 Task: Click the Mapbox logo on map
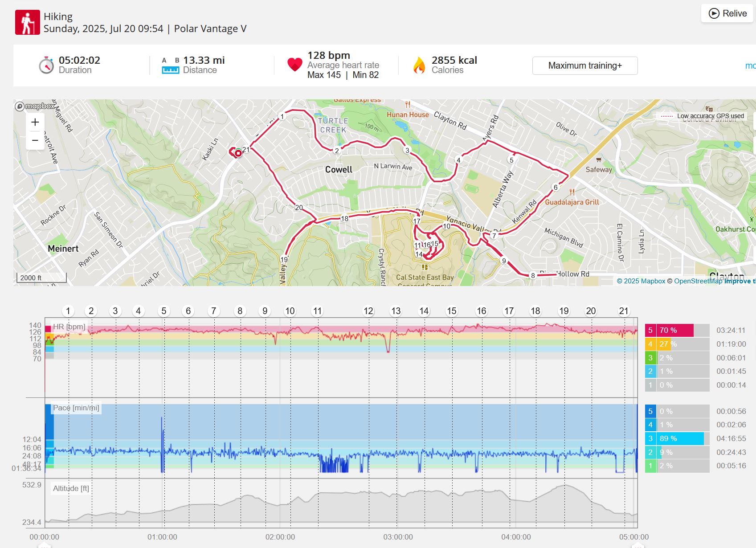(35, 106)
